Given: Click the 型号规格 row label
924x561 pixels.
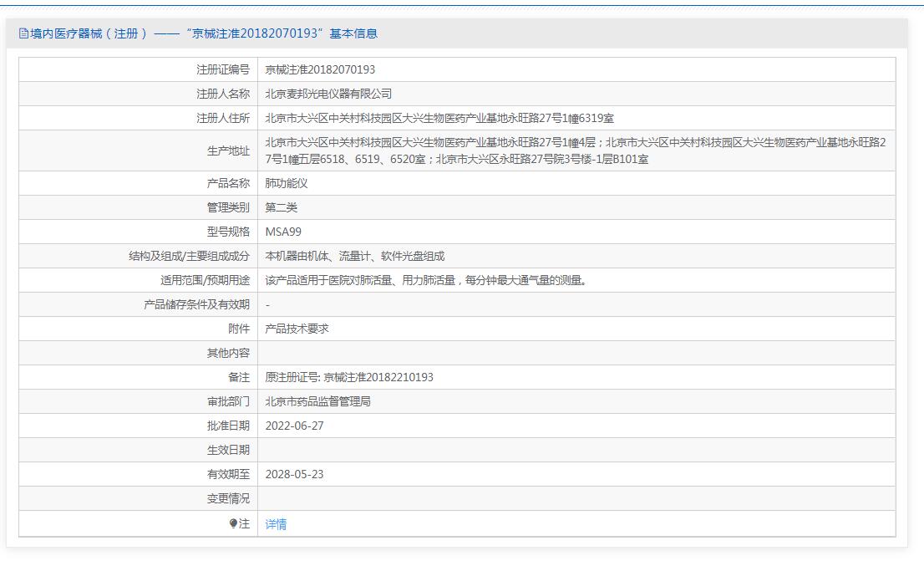Looking at the screenshot, I should point(228,232).
